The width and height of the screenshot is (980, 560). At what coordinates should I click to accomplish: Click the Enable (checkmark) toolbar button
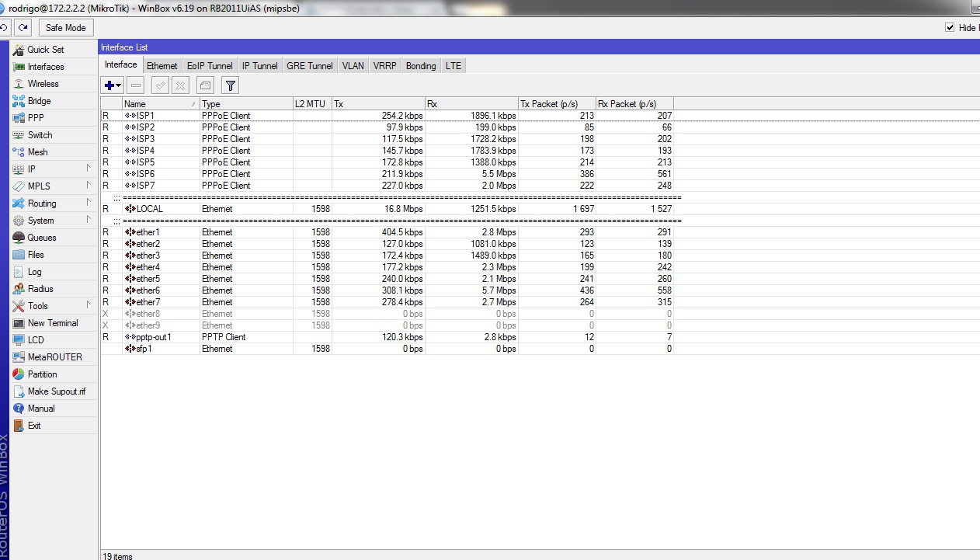pos(161,85)
